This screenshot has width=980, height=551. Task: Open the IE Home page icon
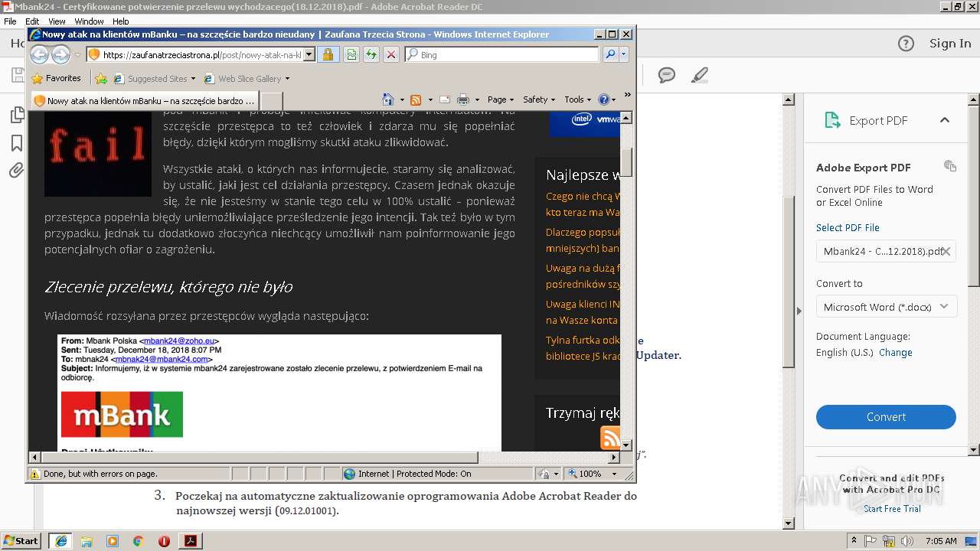click(388, 99)
